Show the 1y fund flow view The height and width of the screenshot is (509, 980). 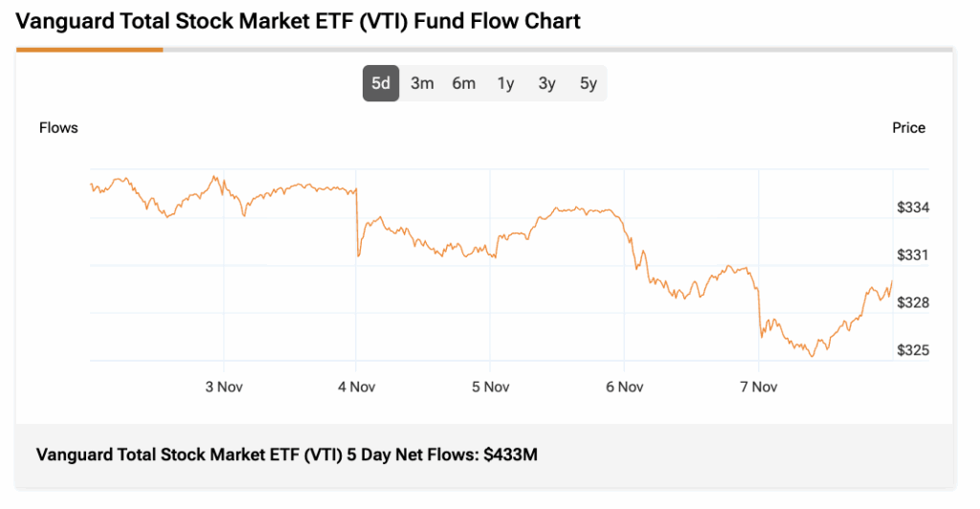(x=505, y=83)
